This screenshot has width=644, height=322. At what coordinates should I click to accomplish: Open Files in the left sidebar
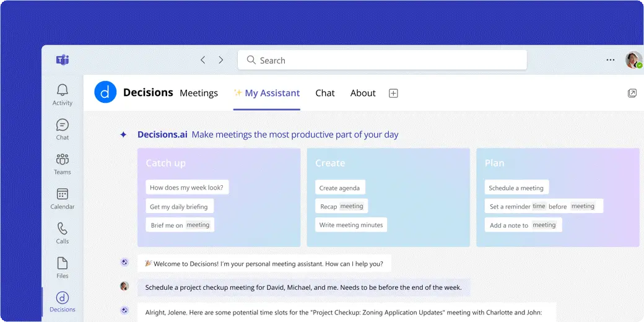pyautogui.click(x=63, y=268)
